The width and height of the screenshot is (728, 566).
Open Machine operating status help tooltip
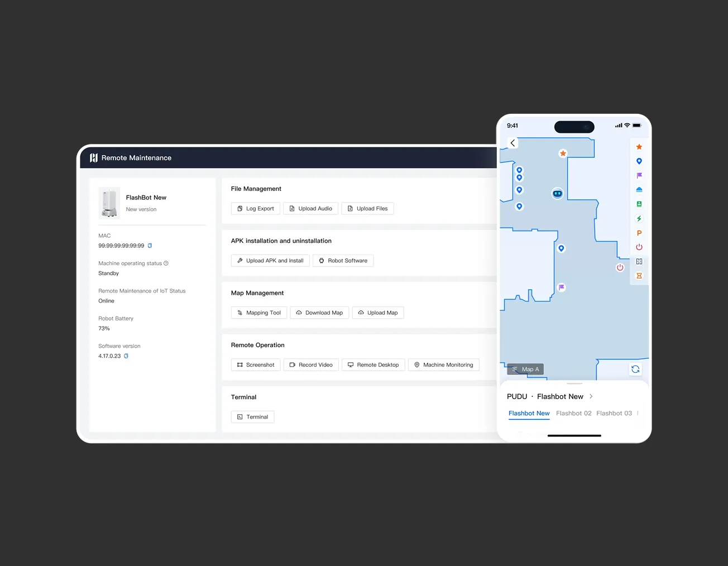click(166, 263)
